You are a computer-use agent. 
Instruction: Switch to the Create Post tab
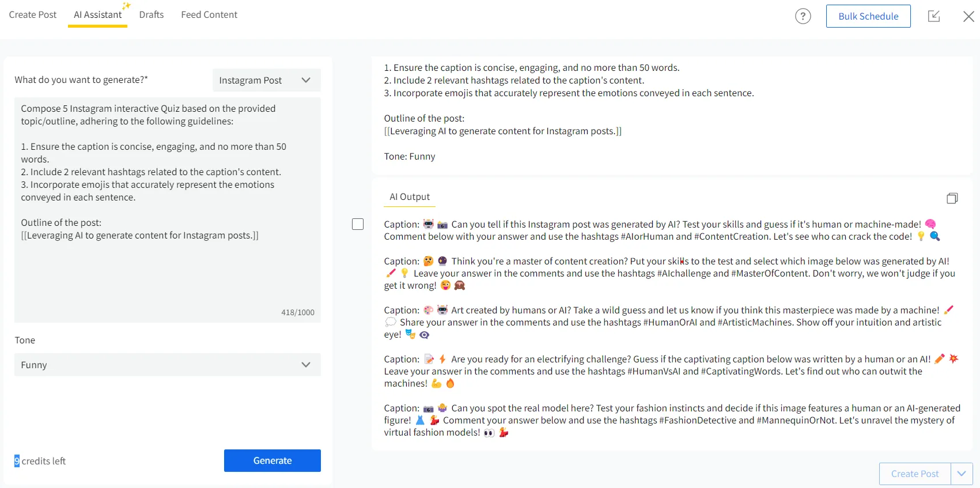pyautogui.click(x=33, y=14)
